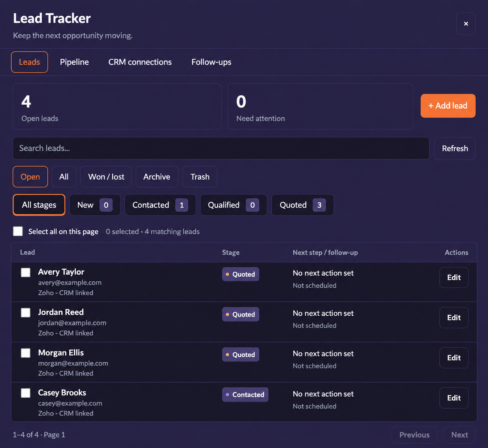Check Select all on this page
The width and height of the screenshot is (488, 448).
click(18, 231)
